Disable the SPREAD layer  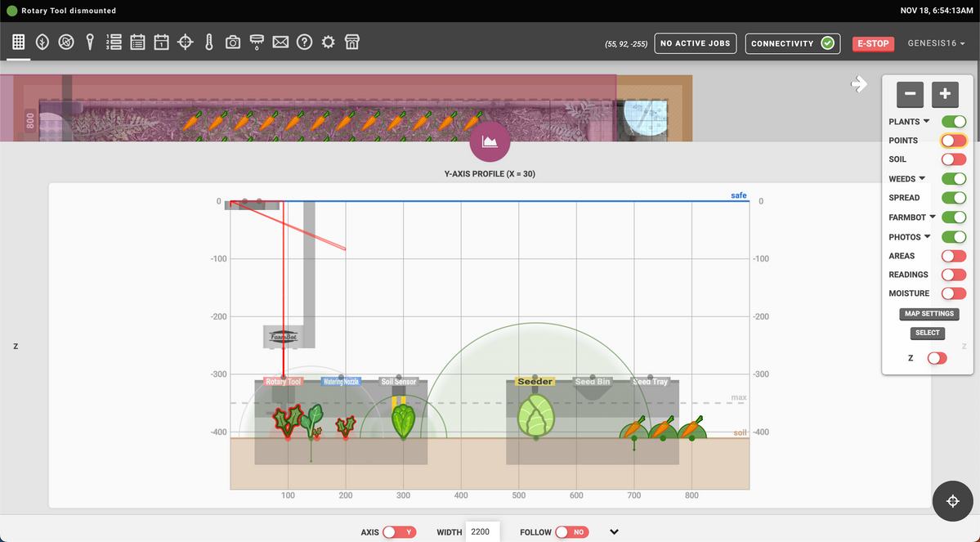tap(954, 197)
